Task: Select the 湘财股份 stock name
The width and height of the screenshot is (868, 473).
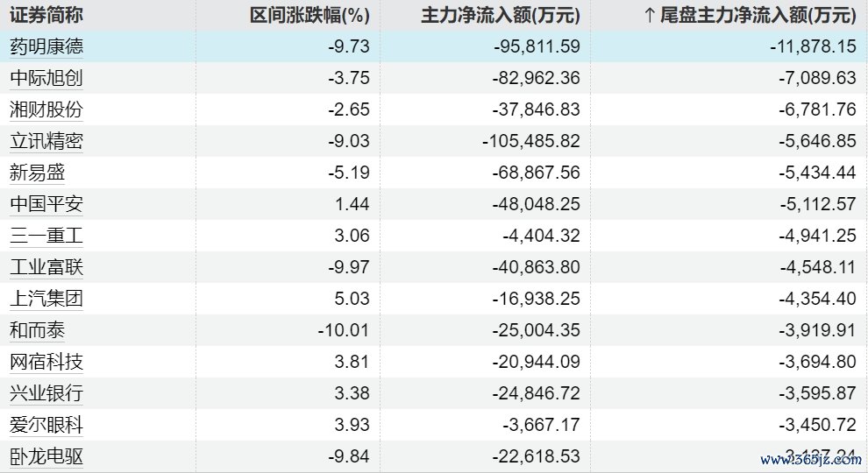Action: click(46, 109)
